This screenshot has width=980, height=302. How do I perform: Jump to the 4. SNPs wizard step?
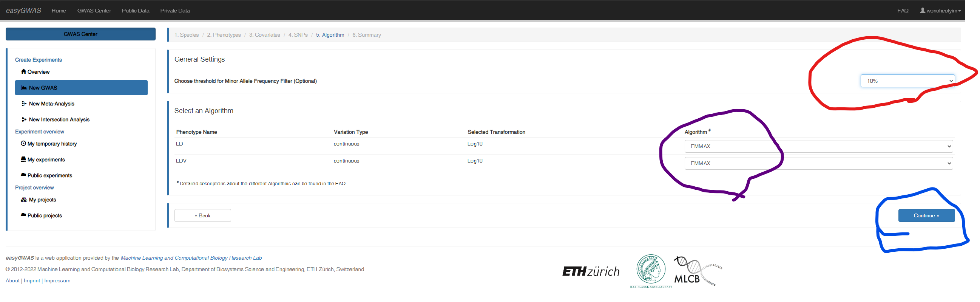point(298,35)
